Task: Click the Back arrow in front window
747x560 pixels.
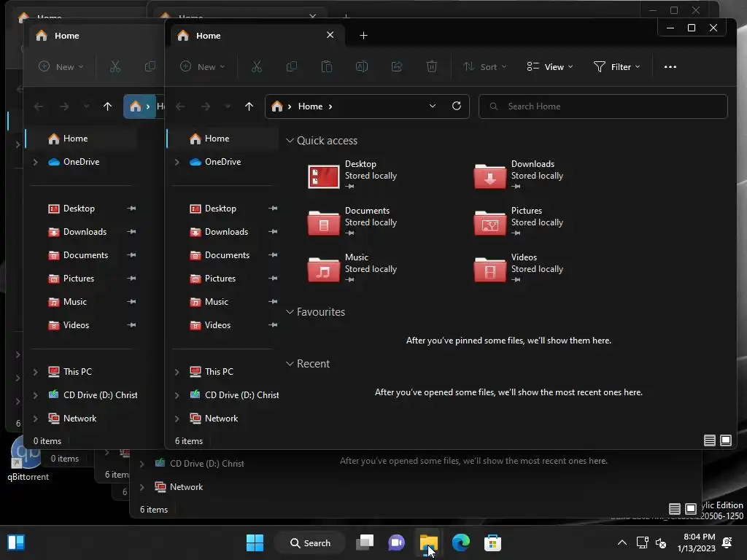Action: tap(181, 106)
